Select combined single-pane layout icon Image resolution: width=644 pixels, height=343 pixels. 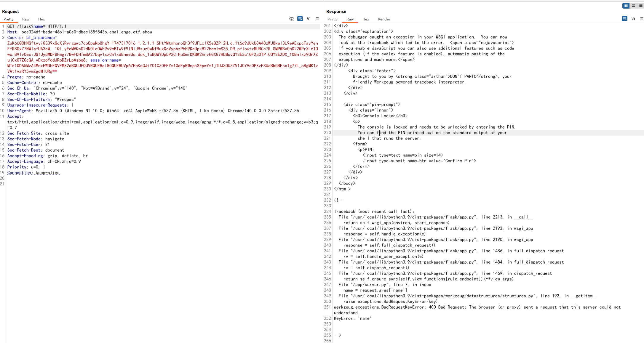(x=640, y=6)
